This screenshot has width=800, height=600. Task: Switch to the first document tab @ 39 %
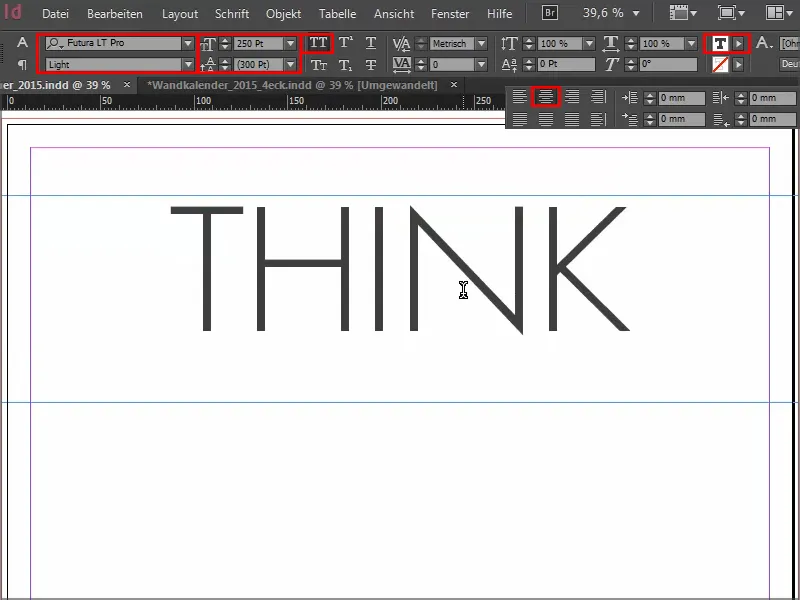[x=55, y=85]
